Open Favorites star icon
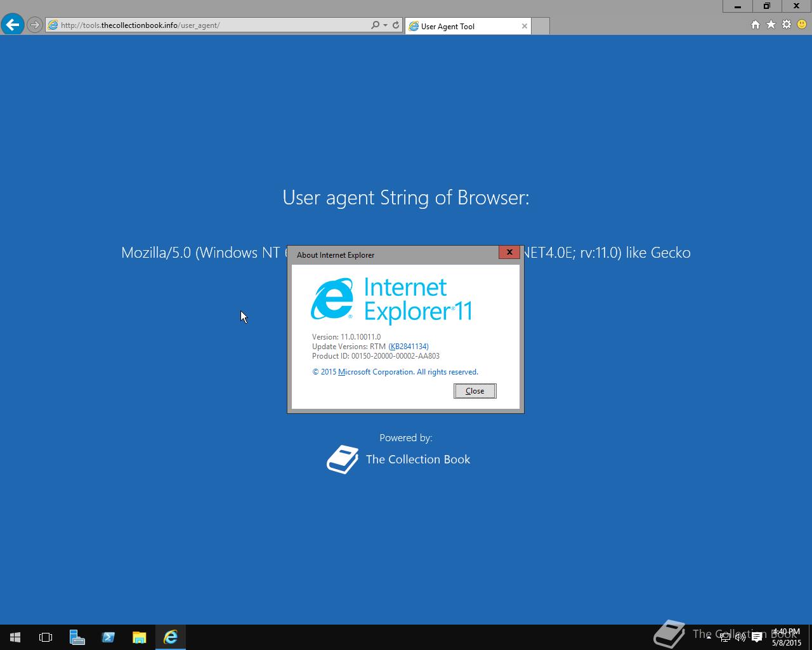 click(x=771, y=25)
